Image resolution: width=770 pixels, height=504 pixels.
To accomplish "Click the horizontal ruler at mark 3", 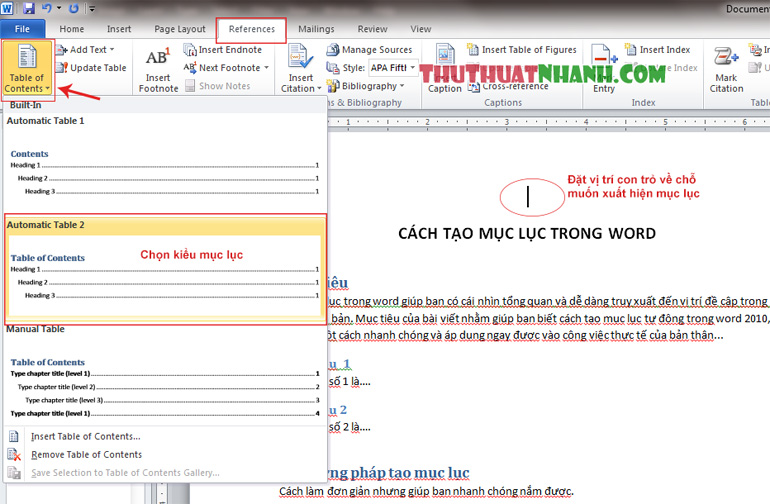I will click(x=506, y=122).
